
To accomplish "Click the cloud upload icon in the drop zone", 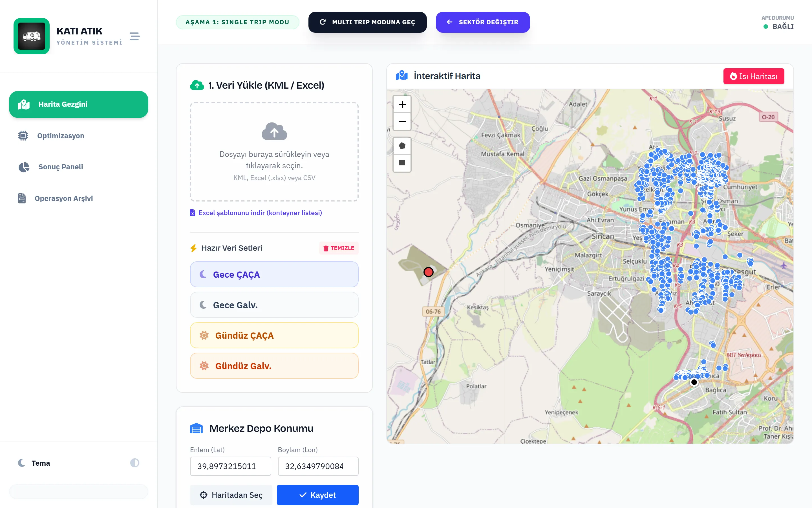I will 274,131.
